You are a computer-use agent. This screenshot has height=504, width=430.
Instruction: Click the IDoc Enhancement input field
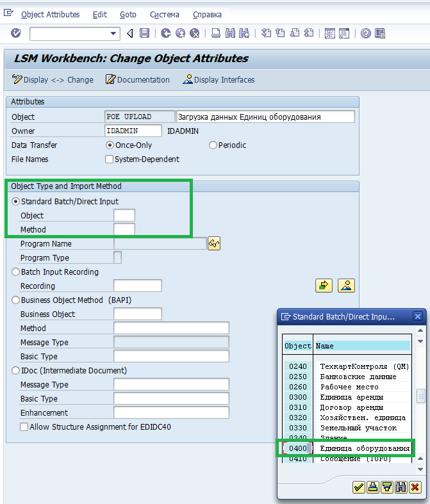click(x=171, y=412)
